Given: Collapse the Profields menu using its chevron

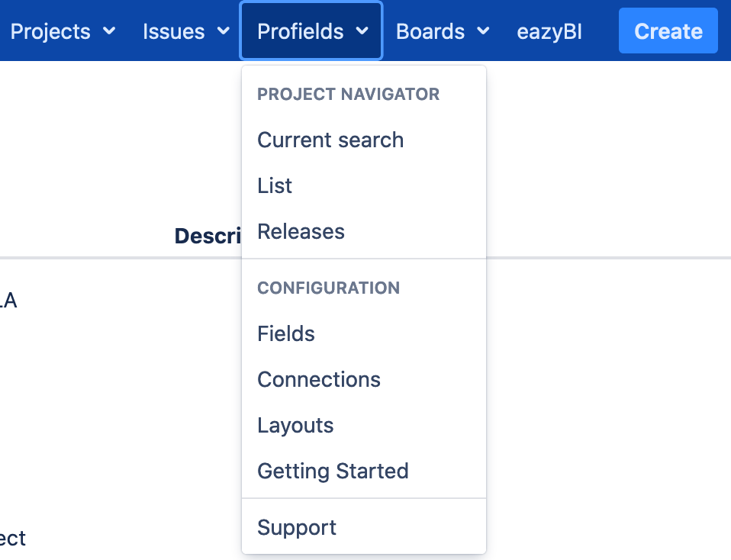Looking at the screenshot, I should click(362, 31).
